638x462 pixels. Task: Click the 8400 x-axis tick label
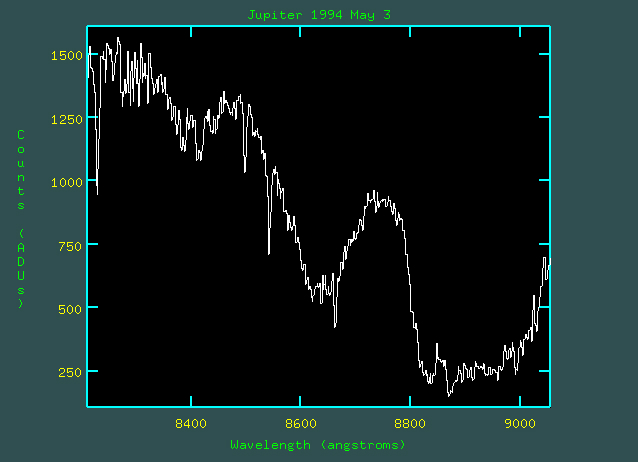coord(191,424)
